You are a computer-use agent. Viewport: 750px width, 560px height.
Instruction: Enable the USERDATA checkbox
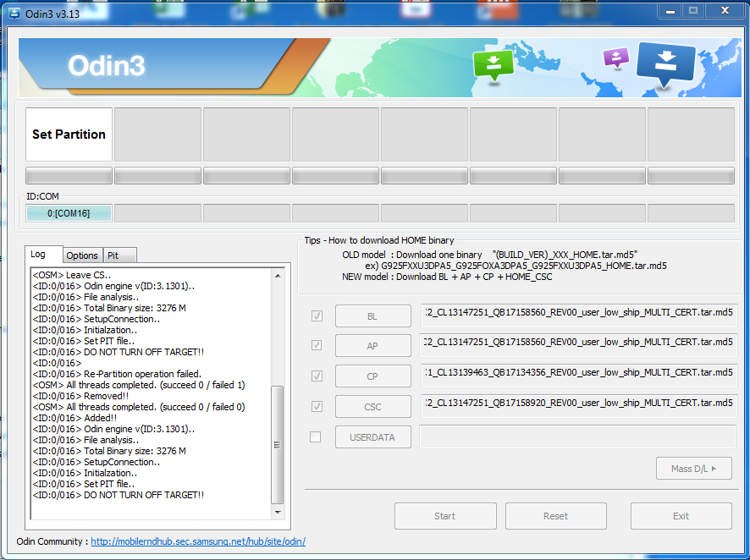click(x=316, y=436)
